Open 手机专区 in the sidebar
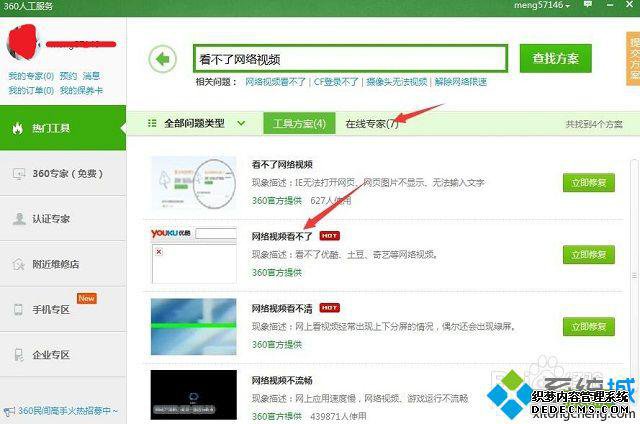 click(x=63, y=309)
